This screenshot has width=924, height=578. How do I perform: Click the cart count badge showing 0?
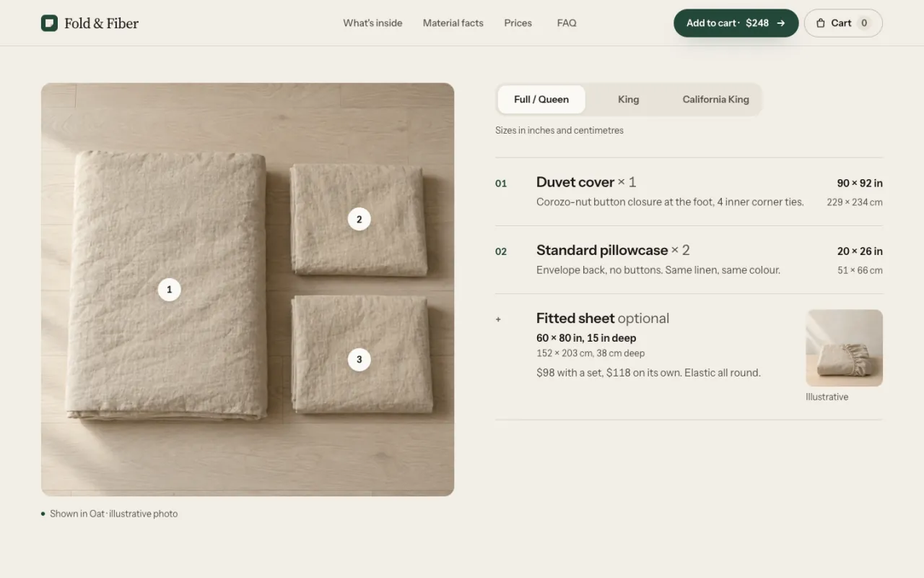(864, 23)
